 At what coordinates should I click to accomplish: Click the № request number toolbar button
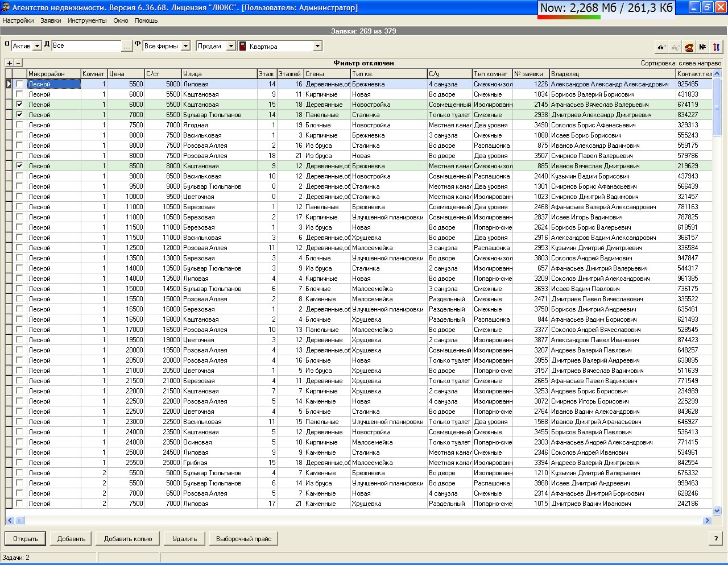pyautogui.click(x=702, y=47)
